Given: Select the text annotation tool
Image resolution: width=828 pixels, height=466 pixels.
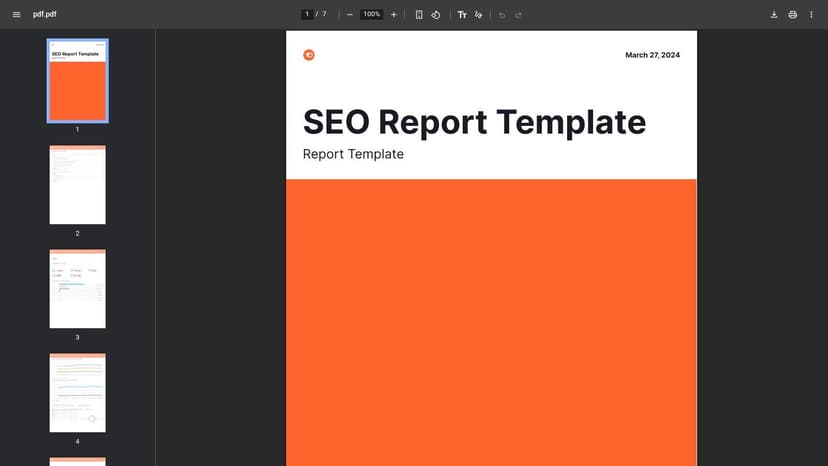Looking at the screenshot, I should point(462,15).
